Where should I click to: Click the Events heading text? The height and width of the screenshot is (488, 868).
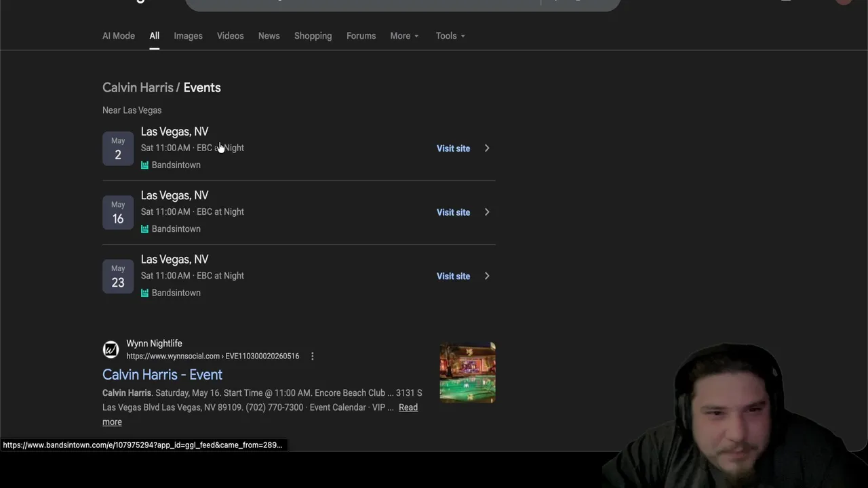[x=202, y=87]
